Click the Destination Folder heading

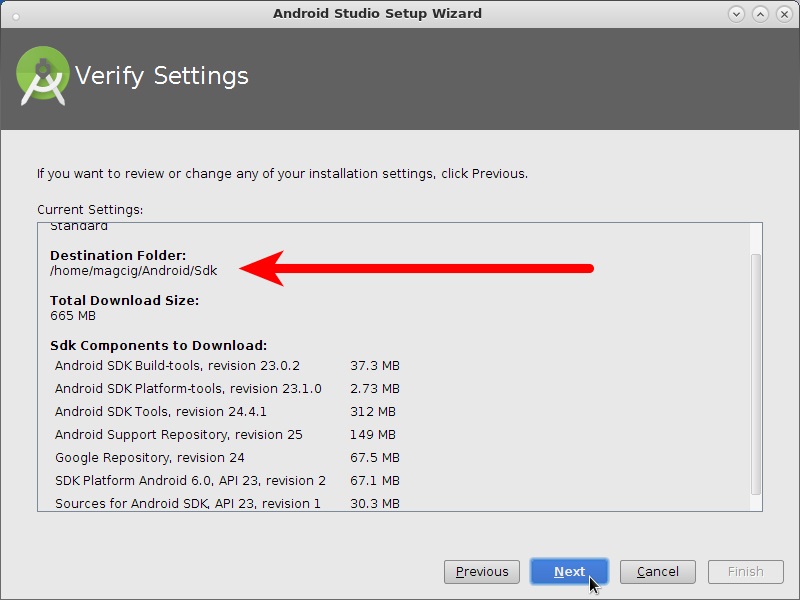[x=118, y=255]
